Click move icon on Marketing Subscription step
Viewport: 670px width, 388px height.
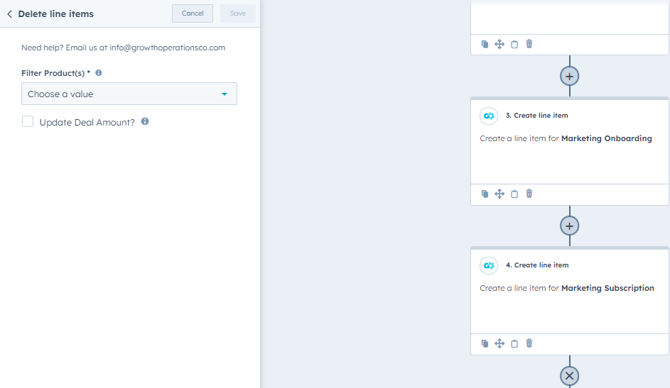tap(500, 344)
